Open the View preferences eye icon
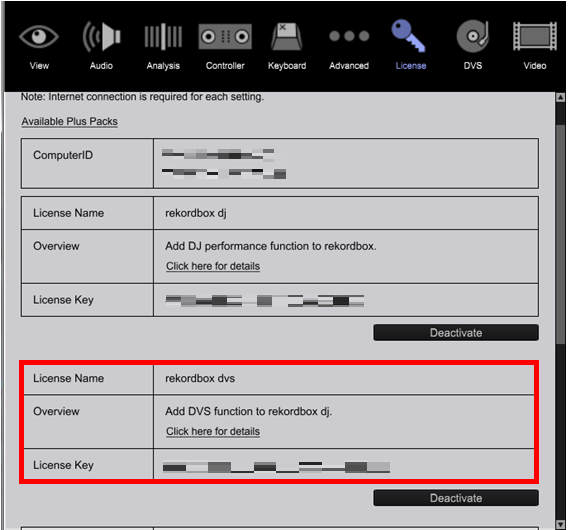Image resolution: width=568 pixels, height=530 pixels. [39, 37]
